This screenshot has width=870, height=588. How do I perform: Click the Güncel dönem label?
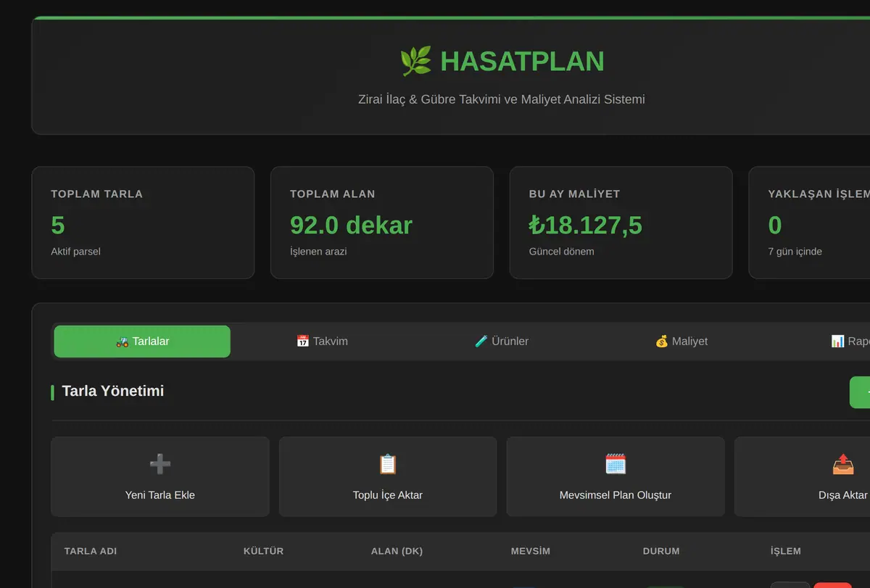coord(562,252)
